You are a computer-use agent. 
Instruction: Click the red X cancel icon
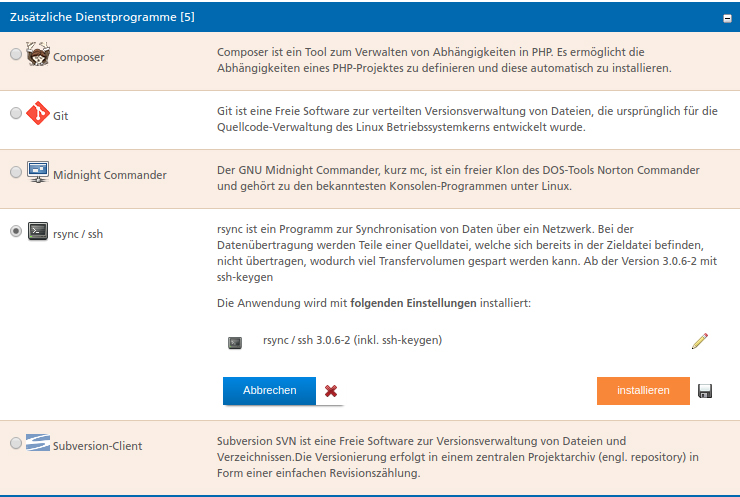[x=331, y=391]
